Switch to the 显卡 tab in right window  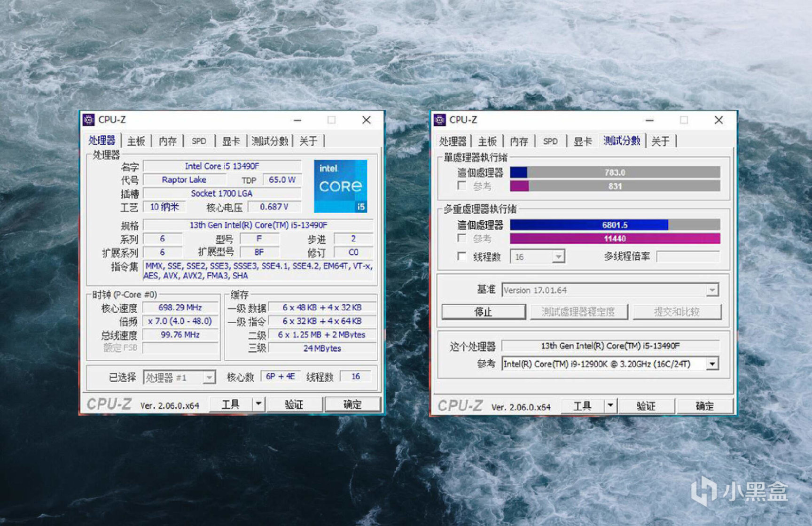[x=583, y=140]
